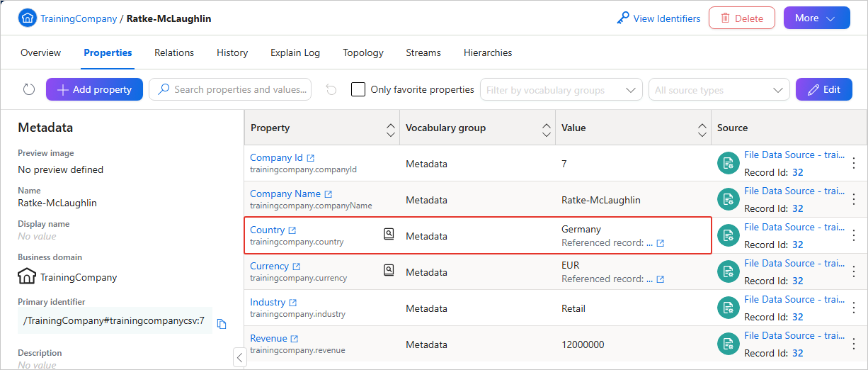The height and width of the screenshot is (370, 868).
Task: Focus the Search properties and values field
Action: [230, 89]
